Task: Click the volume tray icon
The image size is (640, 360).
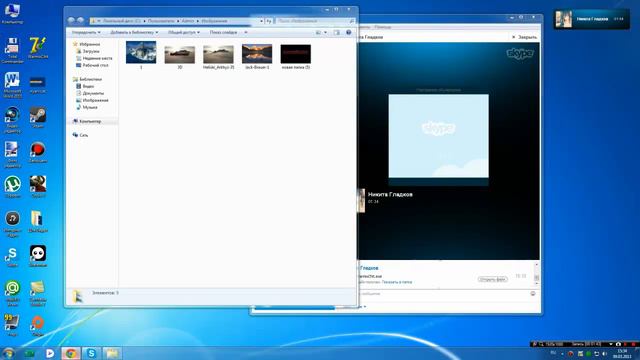Action: point(604,353)
